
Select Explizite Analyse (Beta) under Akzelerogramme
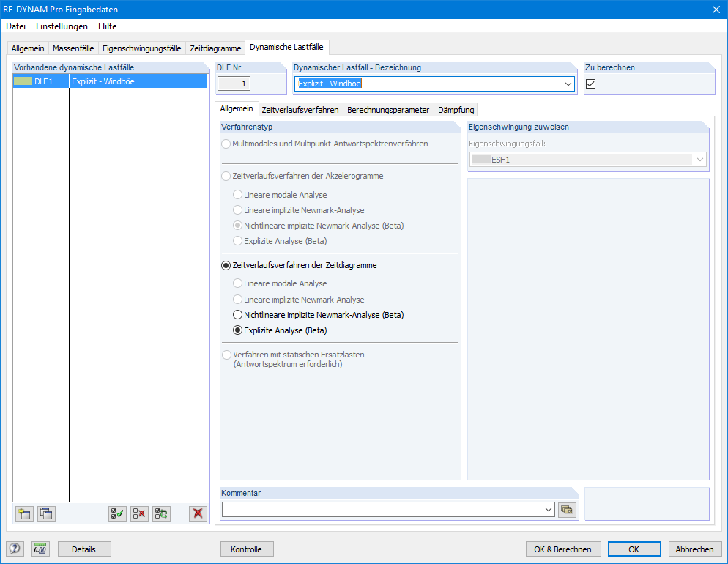238,241
